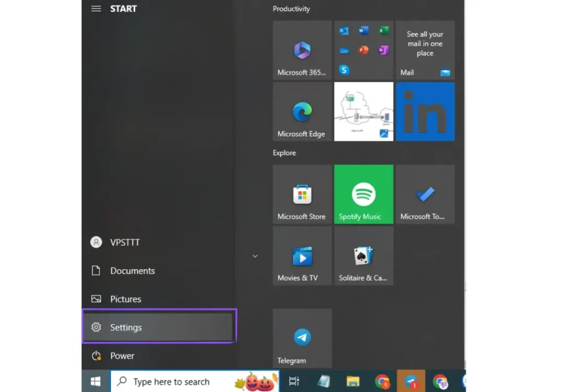Launch Word from the Office folder tile
This screenshot has width=562, height=392.
click(x=363, y=31)
